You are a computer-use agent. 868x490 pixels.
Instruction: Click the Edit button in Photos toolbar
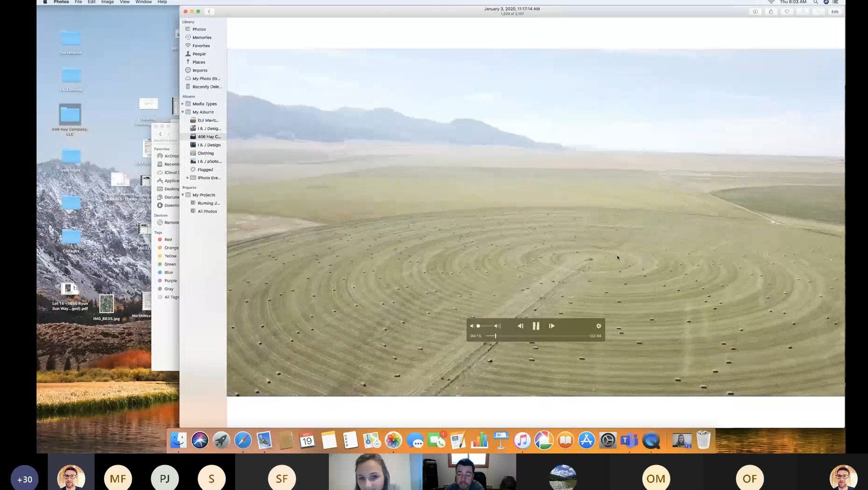click(x=835, y=12)
